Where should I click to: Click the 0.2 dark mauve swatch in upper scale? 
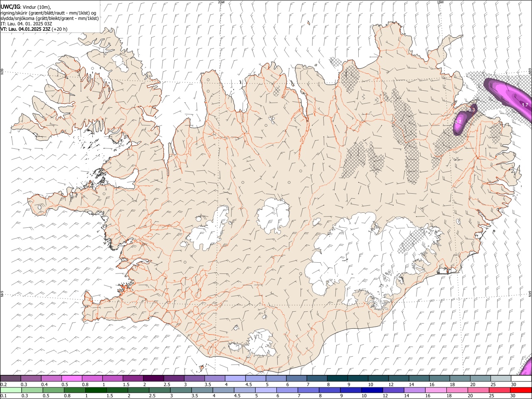click(x=10, y=378)
